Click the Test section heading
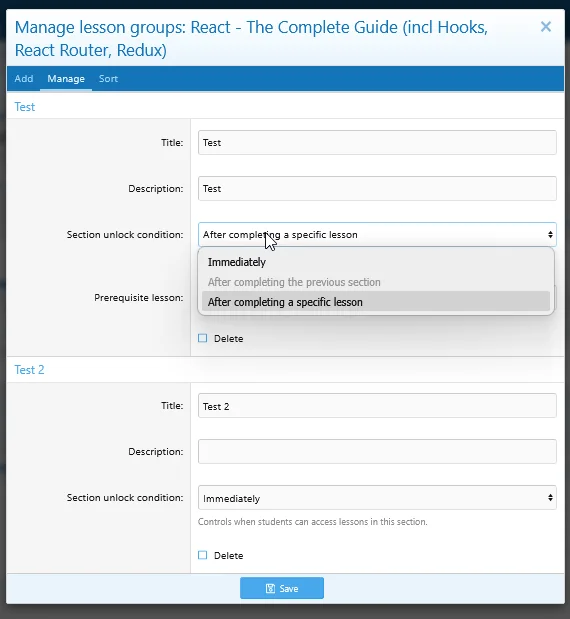 pos(24,107)
